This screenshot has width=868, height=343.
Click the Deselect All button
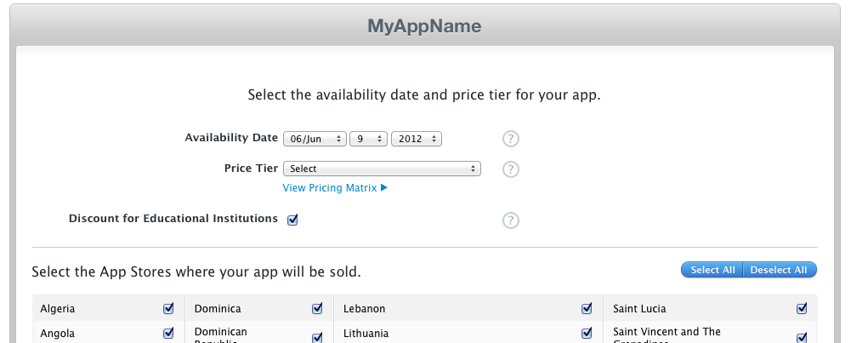pyautogui.click(x=780, y=270)
